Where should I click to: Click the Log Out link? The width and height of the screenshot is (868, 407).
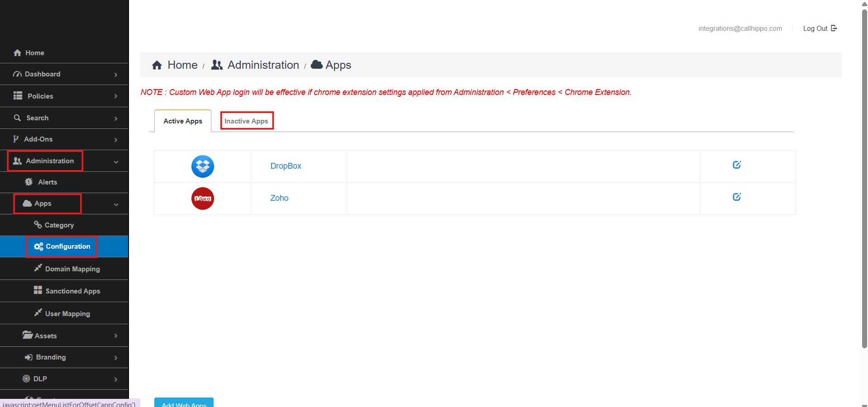815,28
